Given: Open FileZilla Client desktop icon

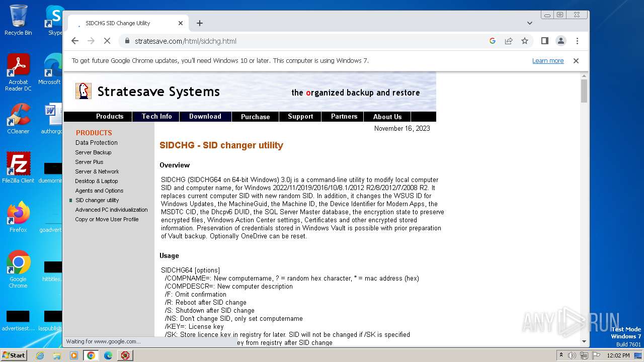Looking at the screenshot, I should (18, 168).
